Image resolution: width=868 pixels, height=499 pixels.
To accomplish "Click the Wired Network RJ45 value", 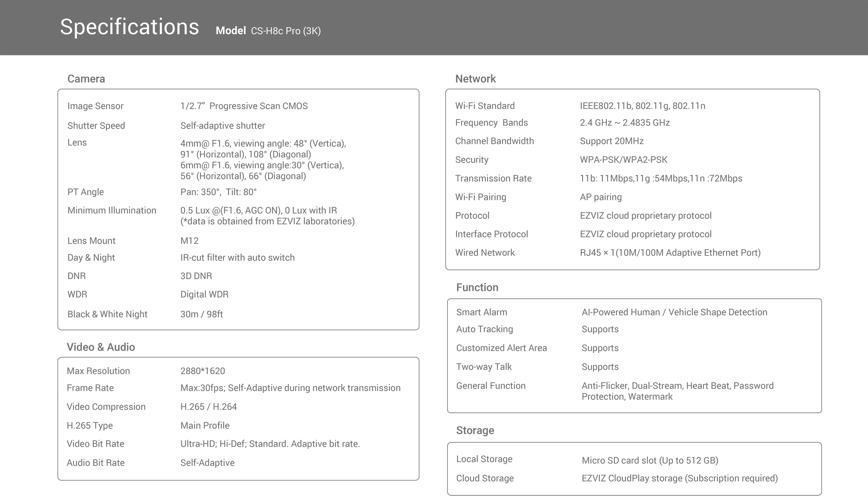I will coord(671,253).
